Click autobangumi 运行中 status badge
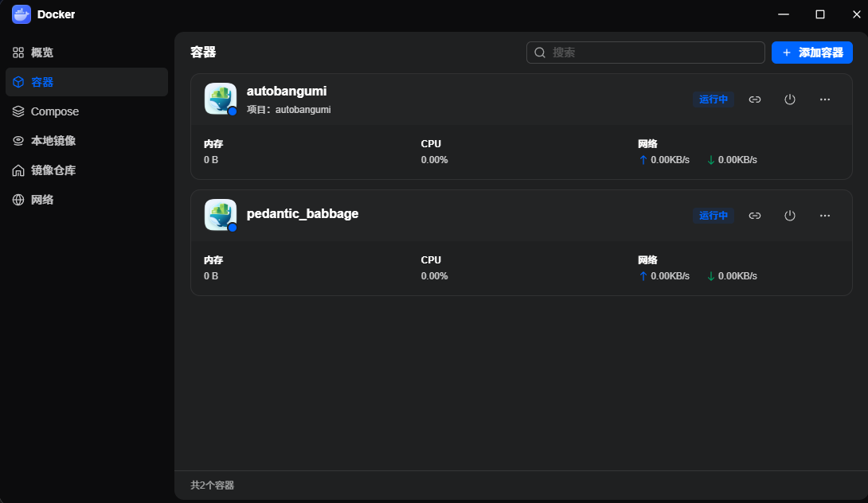This screenshot has width=868, height=503. [714, 99]
